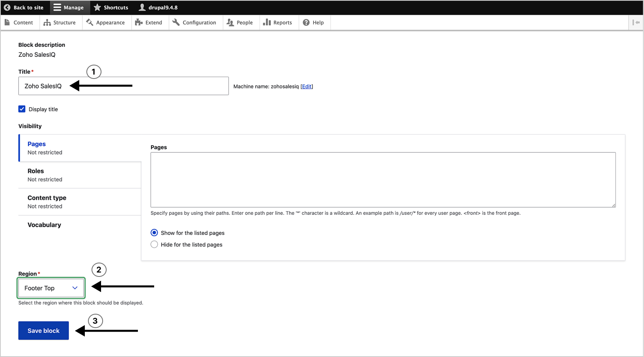Click the Appearance paintbrush icon
The image size is (644, 357).
point(90,23)
